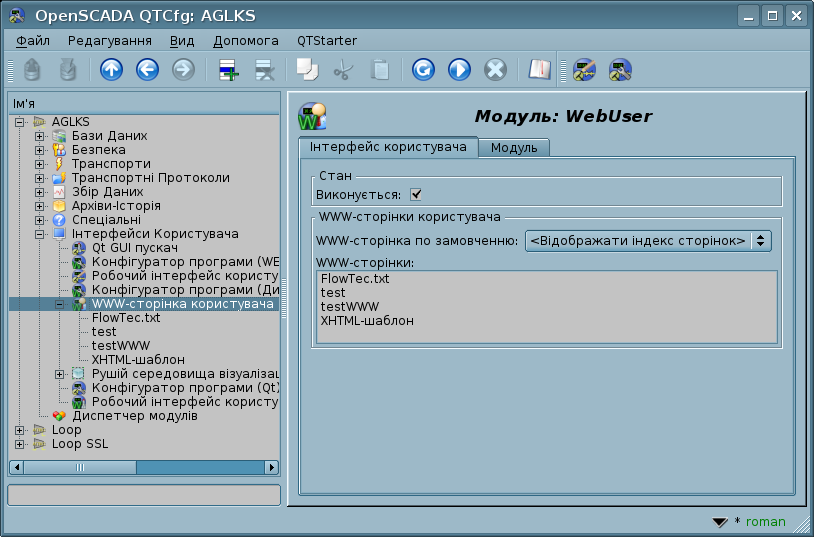The height and width of the screenshot is (537, 814).
Task: Click the Back arrow toolbar icon
Action: [x=147, y=70]
